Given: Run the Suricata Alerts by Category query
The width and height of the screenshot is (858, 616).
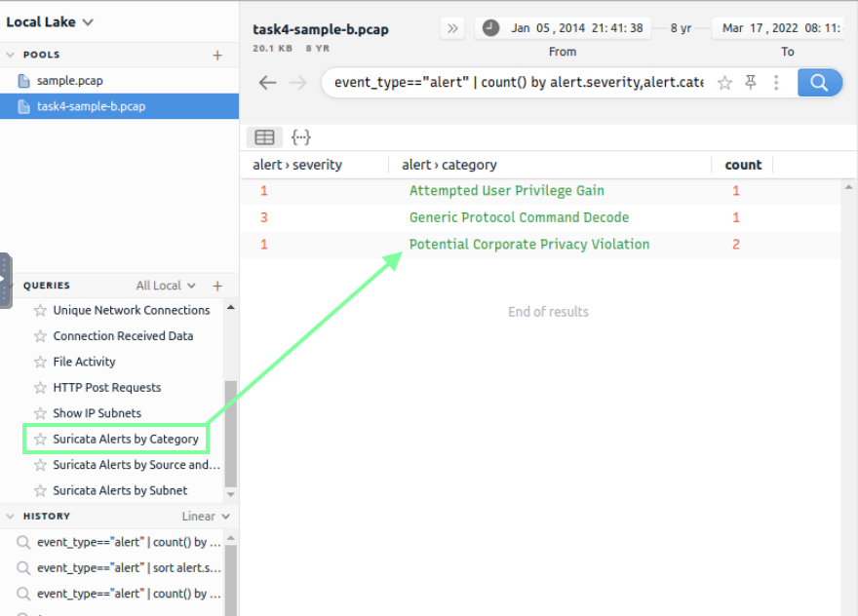Looking at the screenshot, I should pyautogui.click(x=126, y=440).
